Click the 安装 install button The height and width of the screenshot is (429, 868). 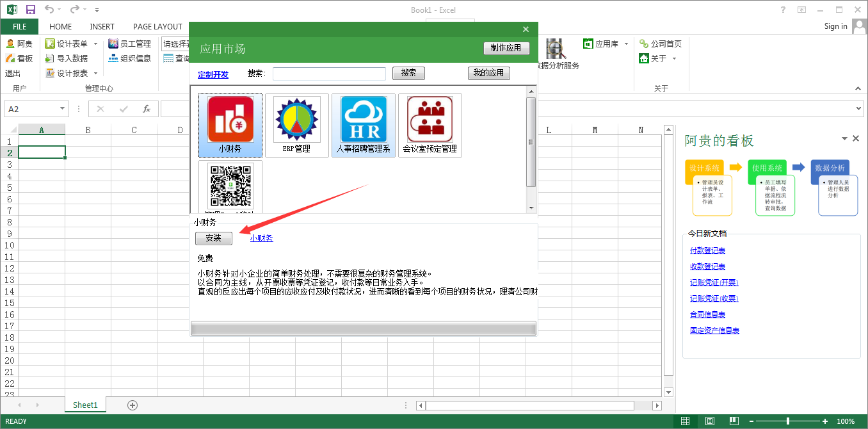(214, 238)
